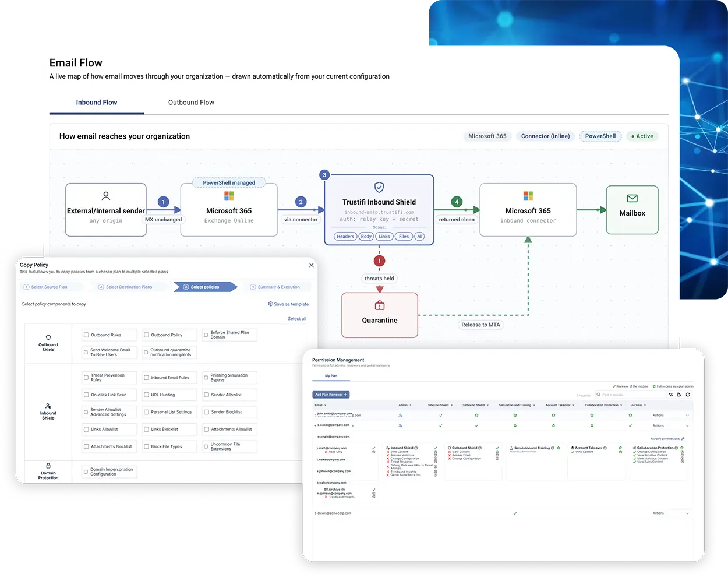Click the search magnifier in Find in results

(x=598, y=395)
